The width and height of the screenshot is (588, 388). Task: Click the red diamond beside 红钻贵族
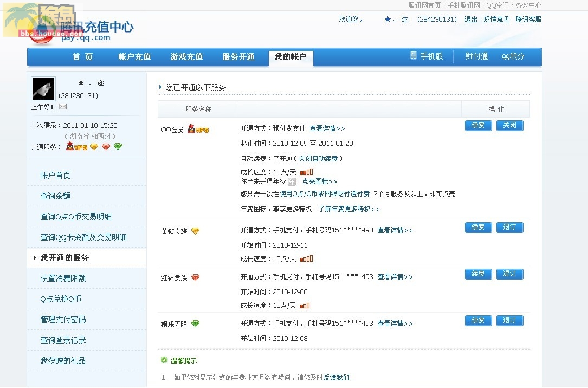(x=196, y=278)
